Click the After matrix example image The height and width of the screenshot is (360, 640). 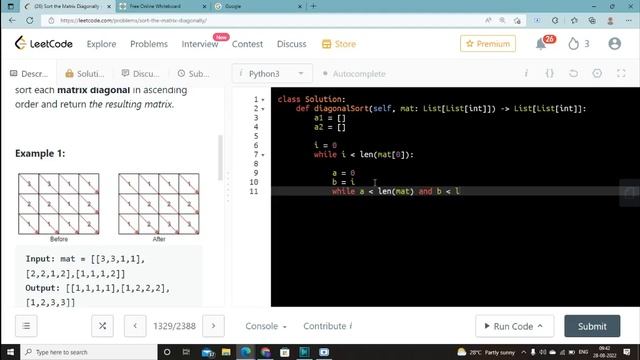pyautogui.click(x=159, y=204)
